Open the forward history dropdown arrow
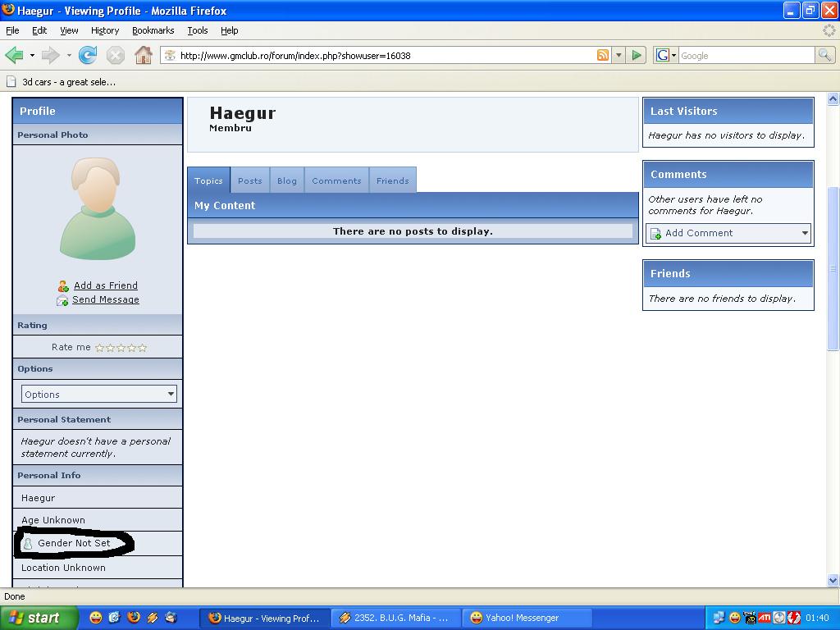Screen dimensions: 840x630 coord(69,55)
